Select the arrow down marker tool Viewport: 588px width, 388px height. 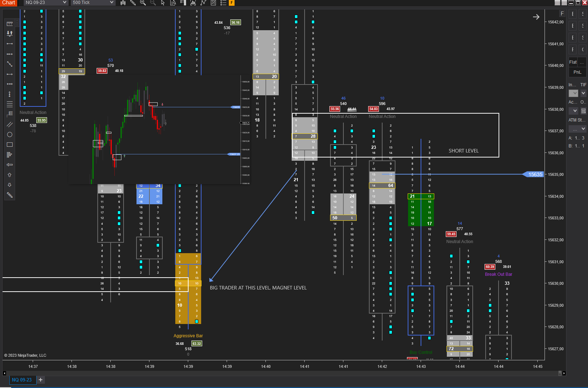[10, 185]
